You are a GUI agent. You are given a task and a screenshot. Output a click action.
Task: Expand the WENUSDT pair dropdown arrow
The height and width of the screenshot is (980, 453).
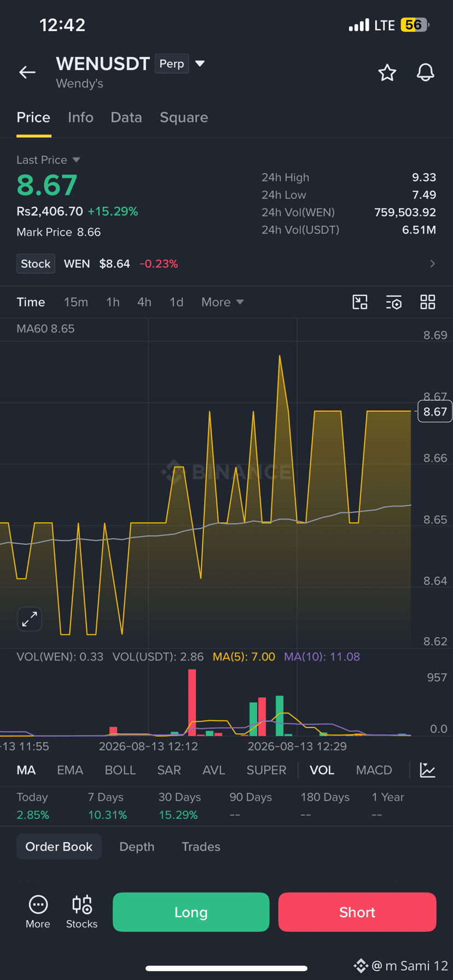click(x=200, y=63)
